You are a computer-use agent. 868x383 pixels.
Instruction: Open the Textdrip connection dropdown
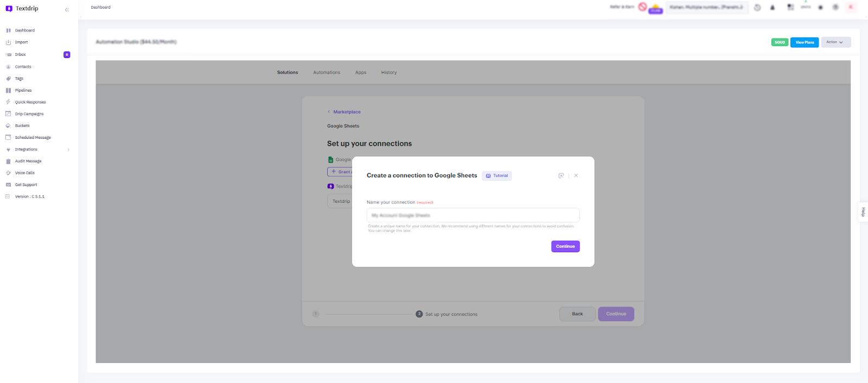tap(340, 201)
